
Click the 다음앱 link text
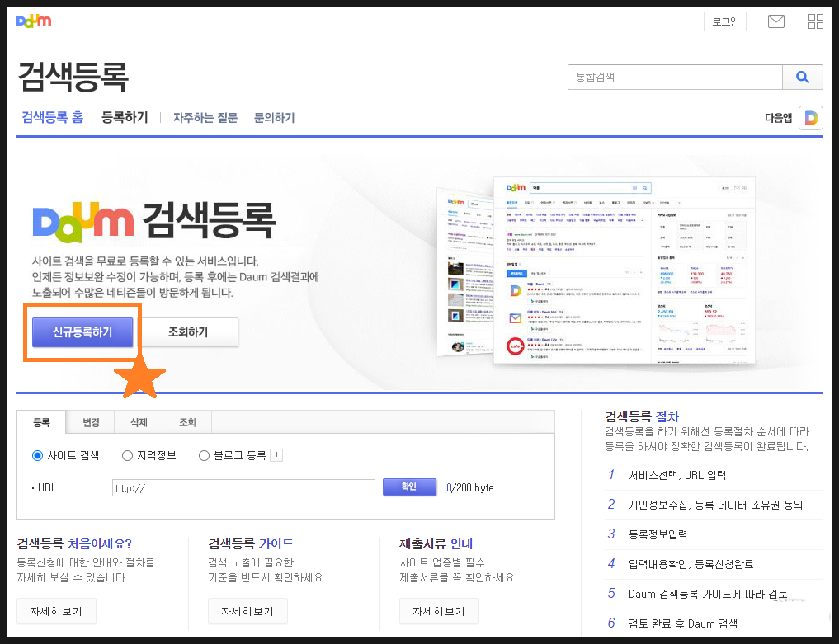pos(778,118)
